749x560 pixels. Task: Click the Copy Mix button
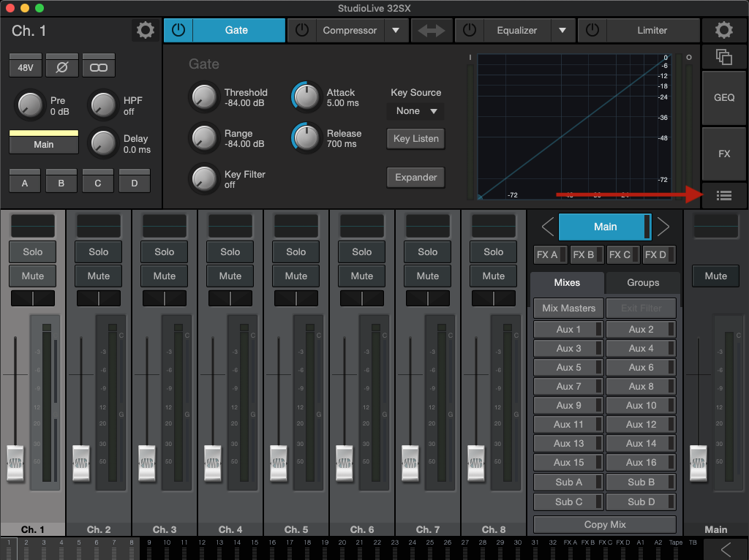point(605,524)
